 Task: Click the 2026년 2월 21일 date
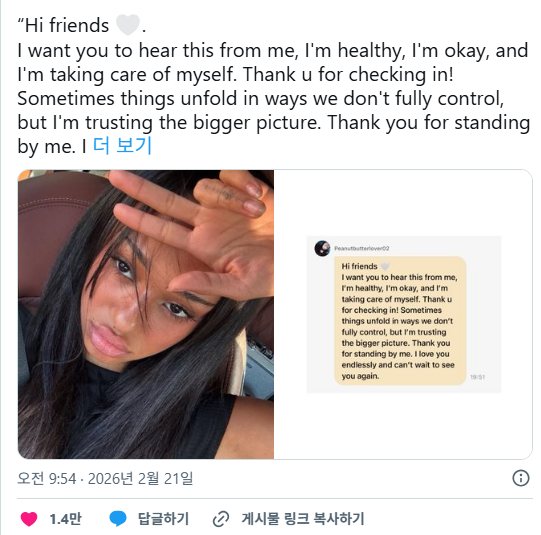pyautogui.click(x=140, y=478)
